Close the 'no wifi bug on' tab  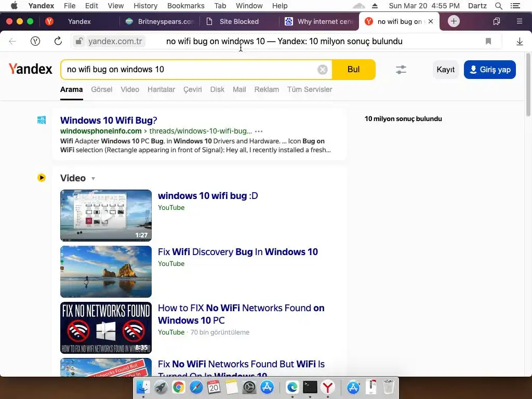pyautogui.click(x=431, y=21)
